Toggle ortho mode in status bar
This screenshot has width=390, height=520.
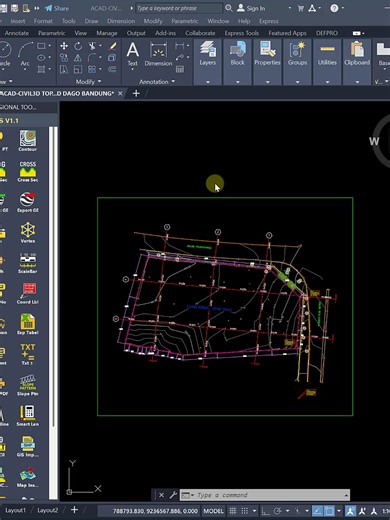265,511
